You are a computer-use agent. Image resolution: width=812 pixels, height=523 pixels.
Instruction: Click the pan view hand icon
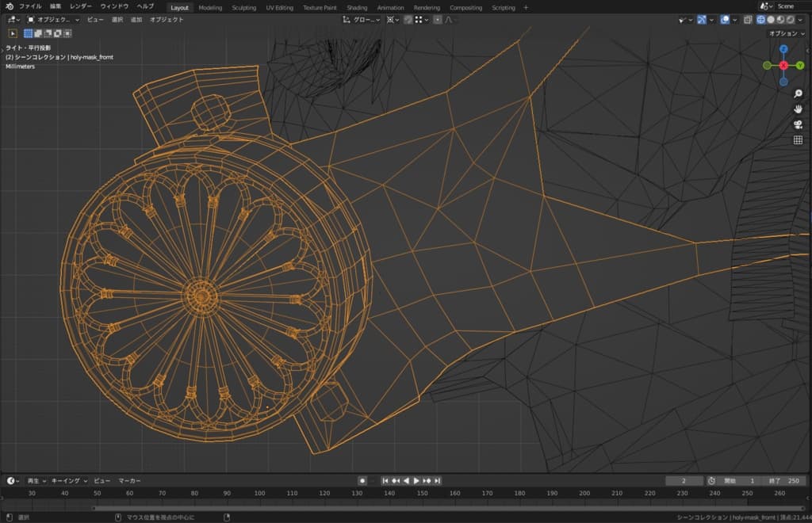(x=798, y=109)
